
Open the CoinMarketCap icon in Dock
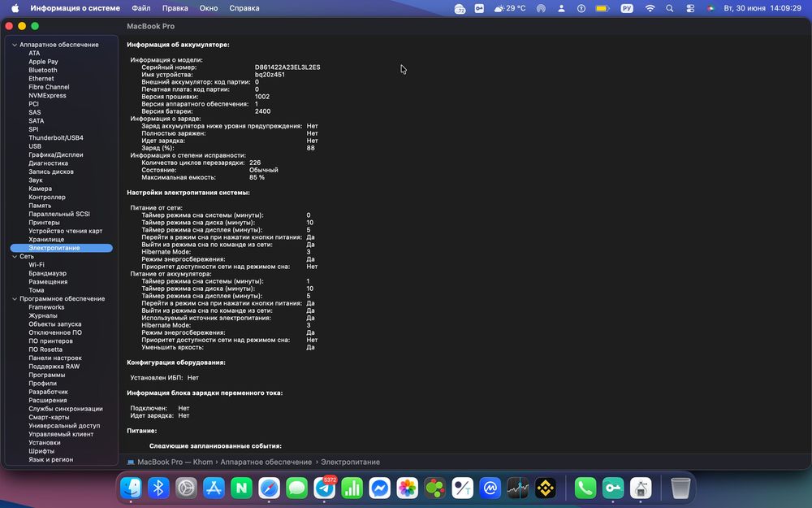(490, 488)
